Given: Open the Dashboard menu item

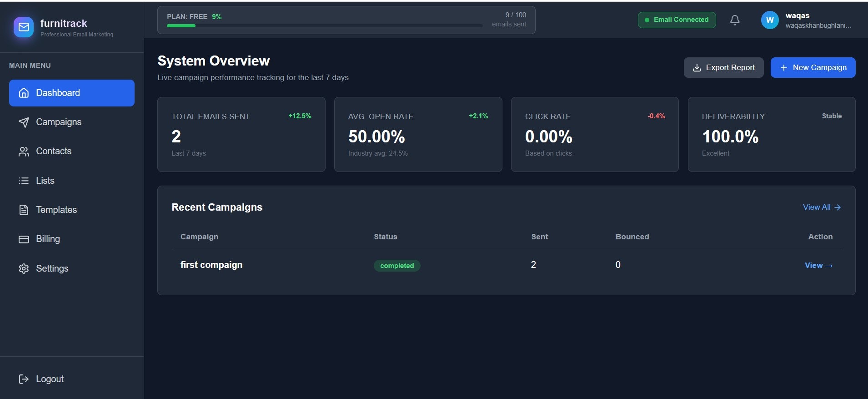Looking at the screenshot, I should click(72, 93).
